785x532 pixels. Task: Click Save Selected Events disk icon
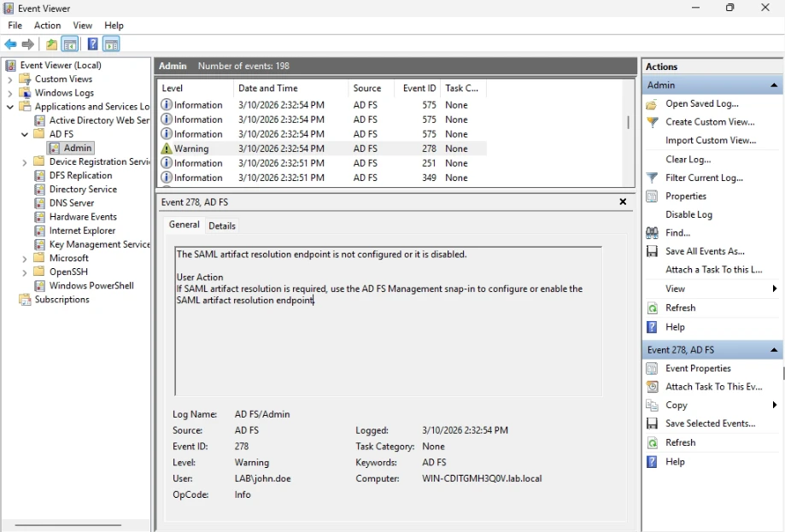point(652,424)
